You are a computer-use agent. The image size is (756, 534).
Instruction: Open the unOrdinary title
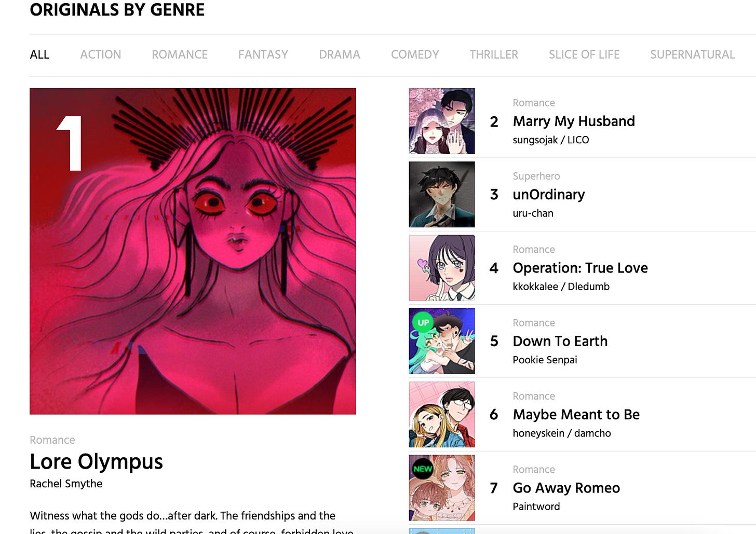pos(549,195)
